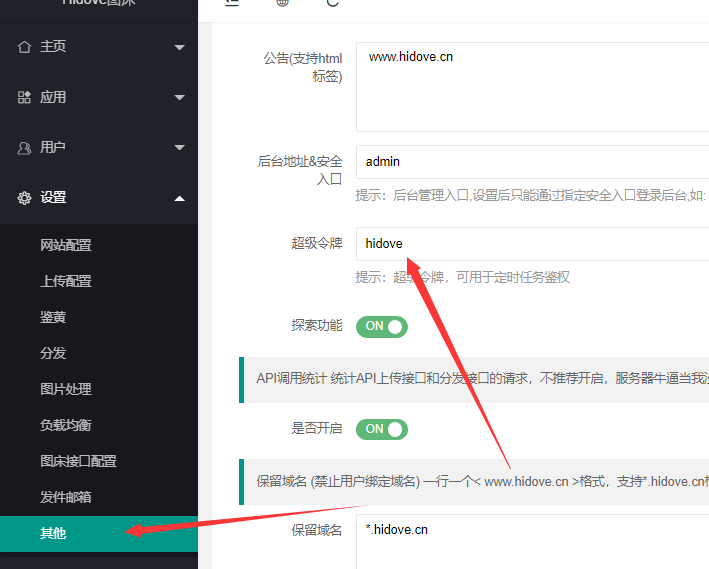Toggle the 是否开启 API statistics switch
The height and width of the screenshot is (569, 709).
(x=382, y=429)
